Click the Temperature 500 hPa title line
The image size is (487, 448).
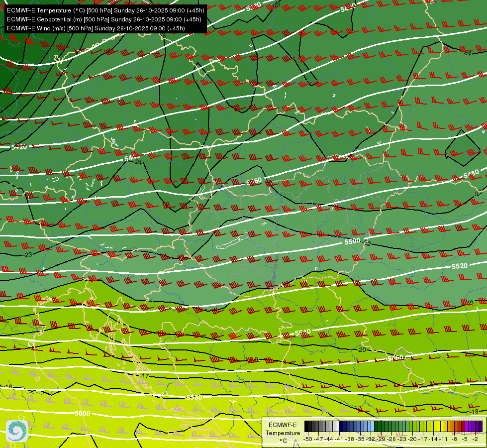click(x=105, y=10)
